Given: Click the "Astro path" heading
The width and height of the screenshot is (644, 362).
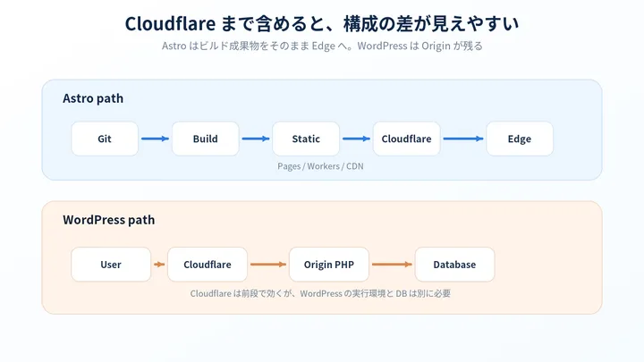Looking at the screenshot, I should 93,98.
